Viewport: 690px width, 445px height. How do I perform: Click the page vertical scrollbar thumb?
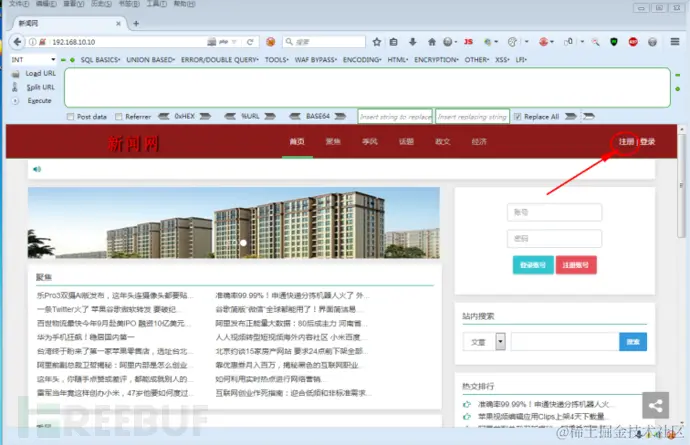click(x=682, y=185)
